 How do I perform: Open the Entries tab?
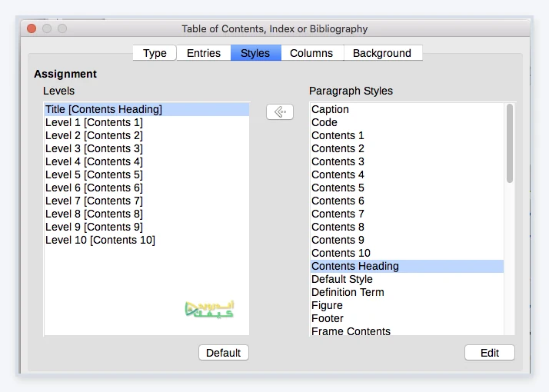[x=204, y=53]
